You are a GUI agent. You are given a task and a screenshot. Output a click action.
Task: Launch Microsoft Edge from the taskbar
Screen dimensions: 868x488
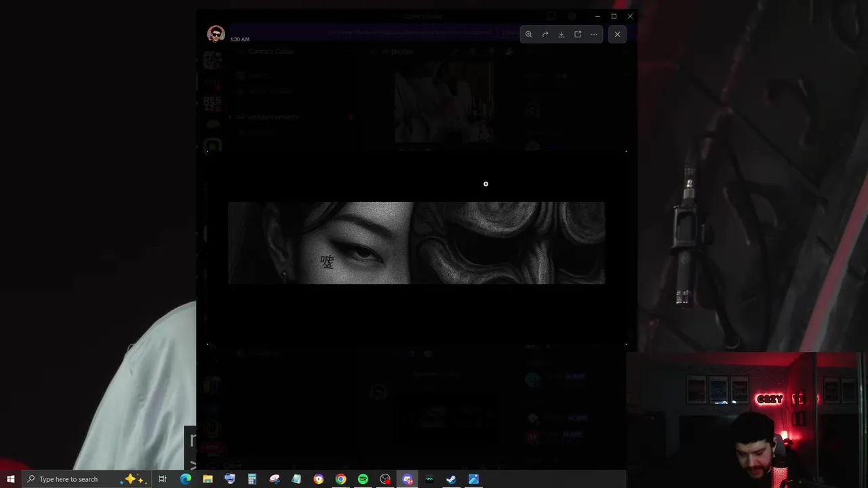point(185,479)
